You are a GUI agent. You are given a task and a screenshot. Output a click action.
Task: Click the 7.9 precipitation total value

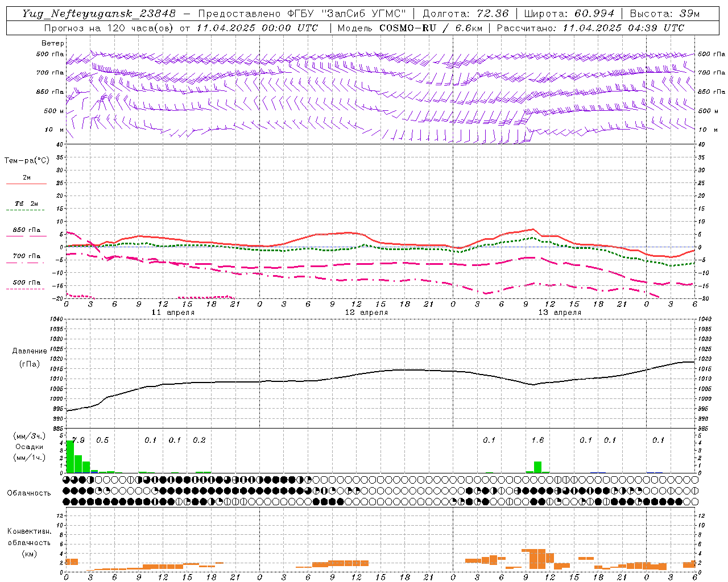[78, 440]
